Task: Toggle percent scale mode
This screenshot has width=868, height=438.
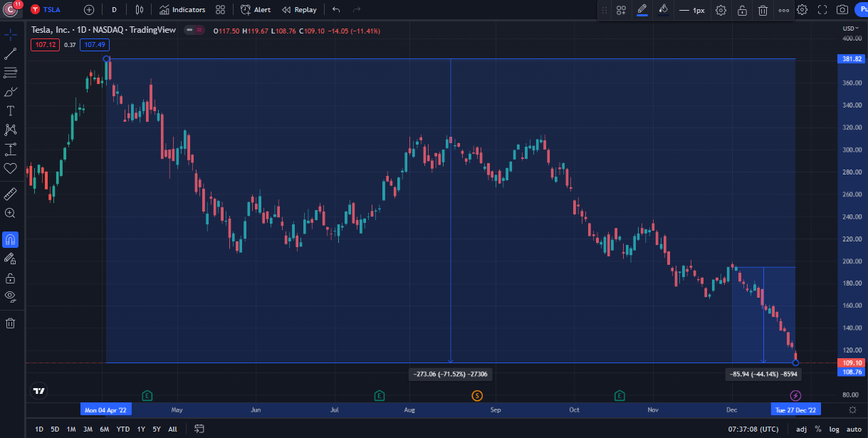Action: pos(818,429)
